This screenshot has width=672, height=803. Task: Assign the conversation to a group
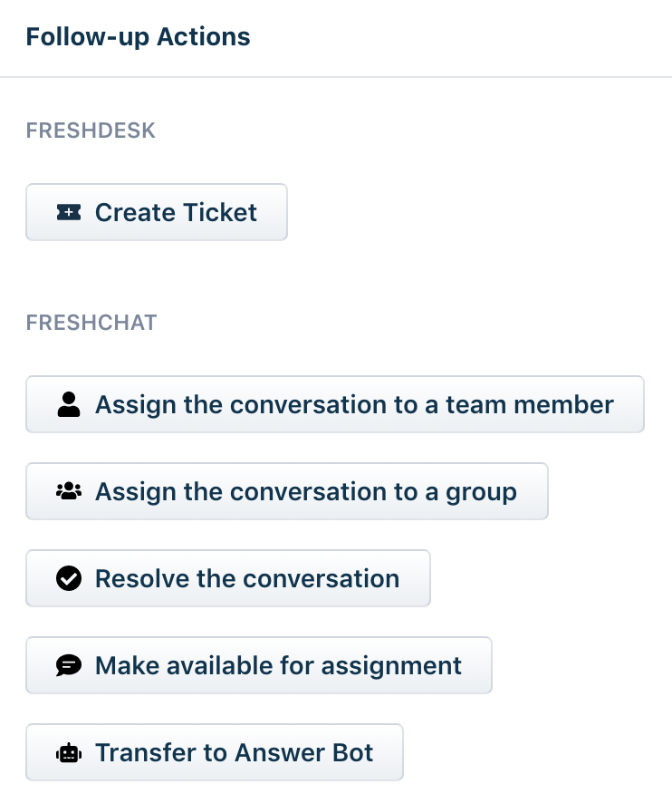(x=286, y=491)
